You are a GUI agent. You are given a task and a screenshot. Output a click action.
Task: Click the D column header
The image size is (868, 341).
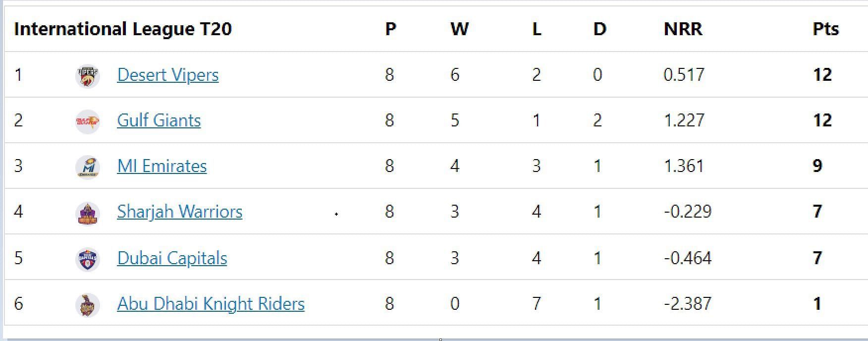click(x=599, y=29)
